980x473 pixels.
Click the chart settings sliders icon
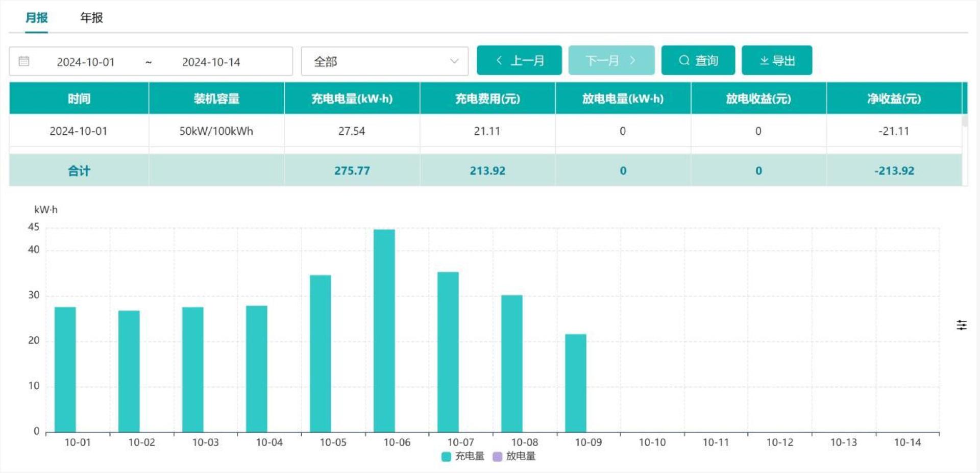click(x=961, y=325)
